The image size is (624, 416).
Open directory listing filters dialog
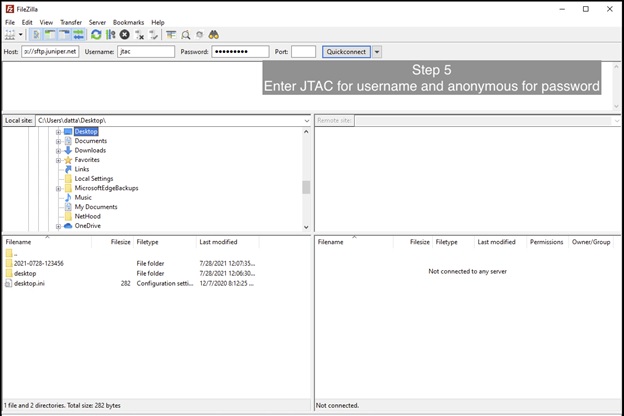point(171,35)
